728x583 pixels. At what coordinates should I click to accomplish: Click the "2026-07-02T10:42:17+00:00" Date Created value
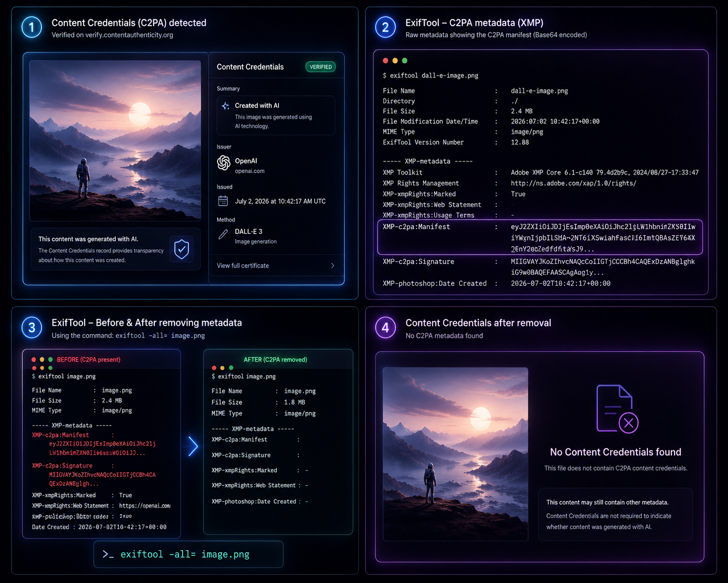point(561,284)
